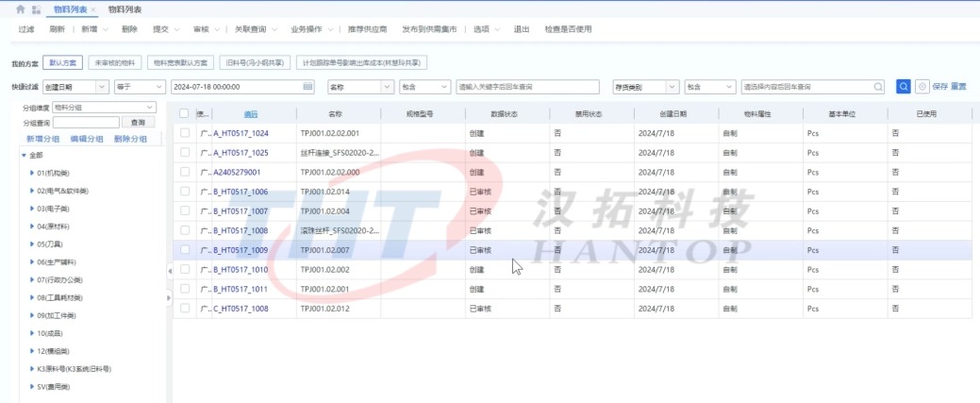Click the 未审核的物料 scheme button

point(114,62)
